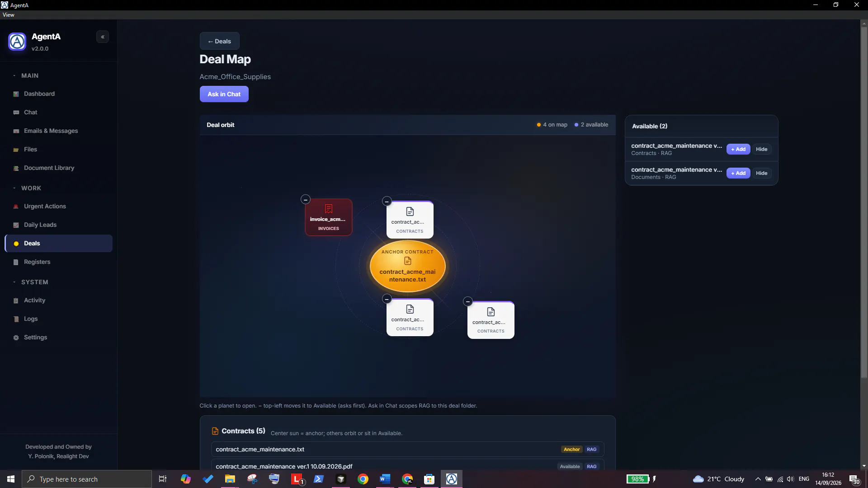
Task: Go to Emails & Messages
Action: 58,131
